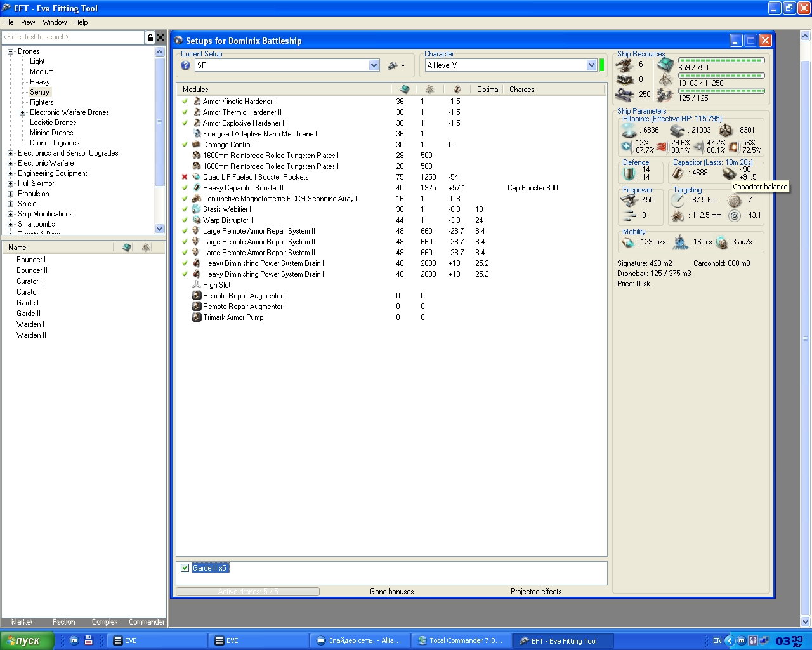
Task: Click the warp speed icon showing 3 au/s
Action: (x=722, y=242)
